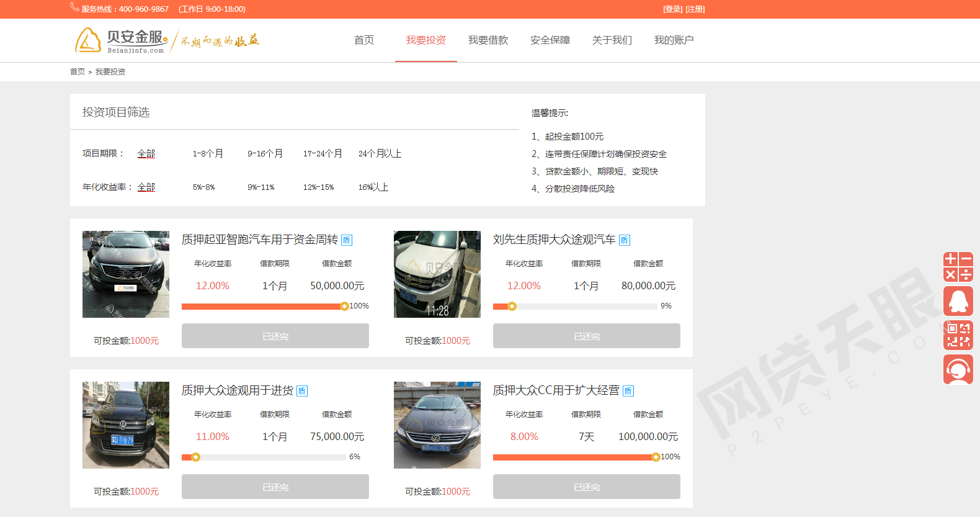Click the 质 badge beside 质押大众途观用于进货
The width and height of the screenshot is (980, 517).
pyautogui.click(x=302, y=391)
